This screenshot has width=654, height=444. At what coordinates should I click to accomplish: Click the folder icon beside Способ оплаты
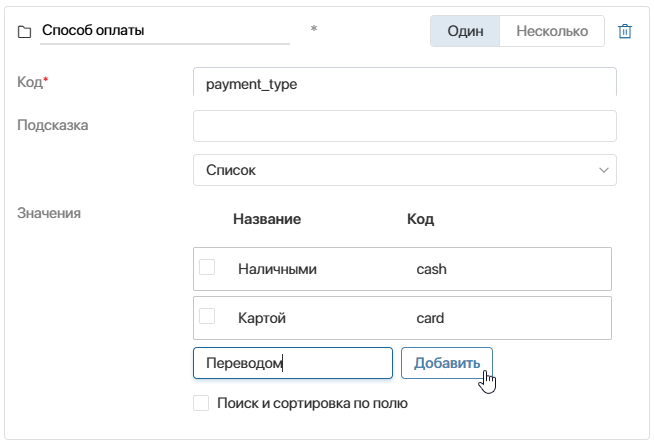(x=24, y=32)
